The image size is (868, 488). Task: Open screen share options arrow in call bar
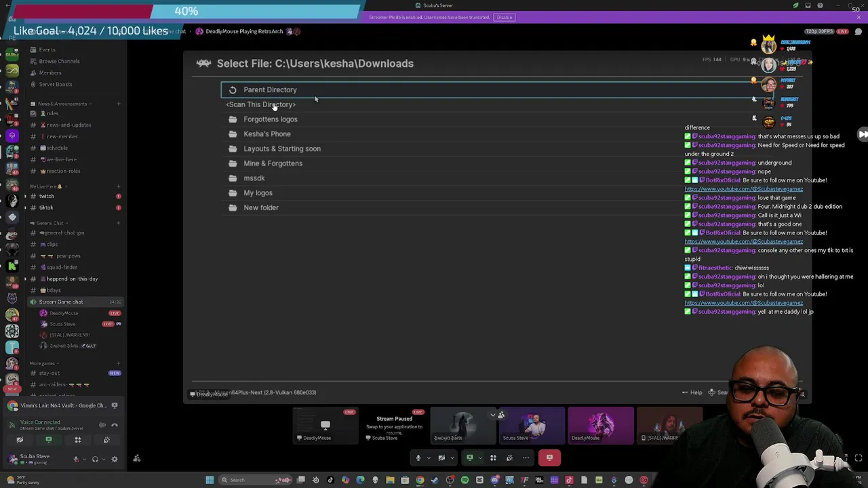click(x=480, y=457)
